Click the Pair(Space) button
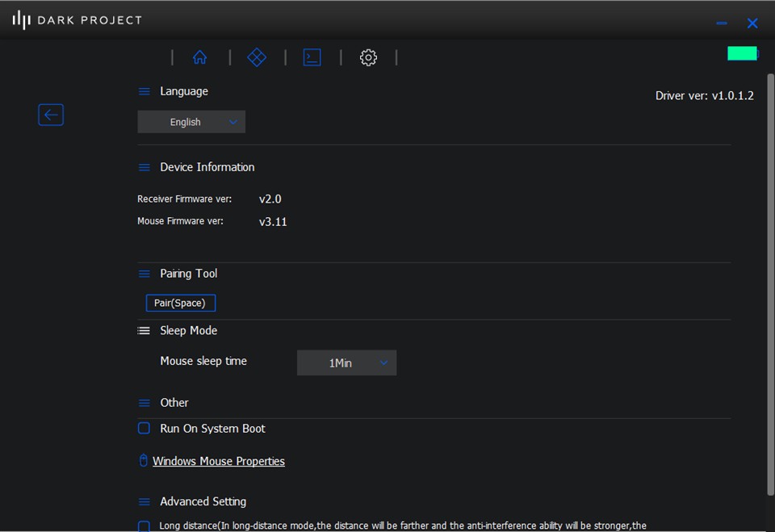775x532 pixels. tap(180, 303)
